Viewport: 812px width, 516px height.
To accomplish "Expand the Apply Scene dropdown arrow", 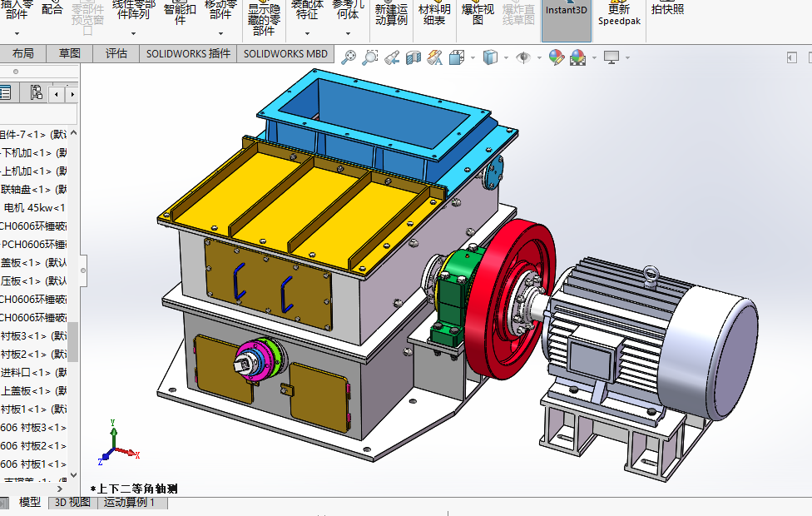I will (594, 57).
